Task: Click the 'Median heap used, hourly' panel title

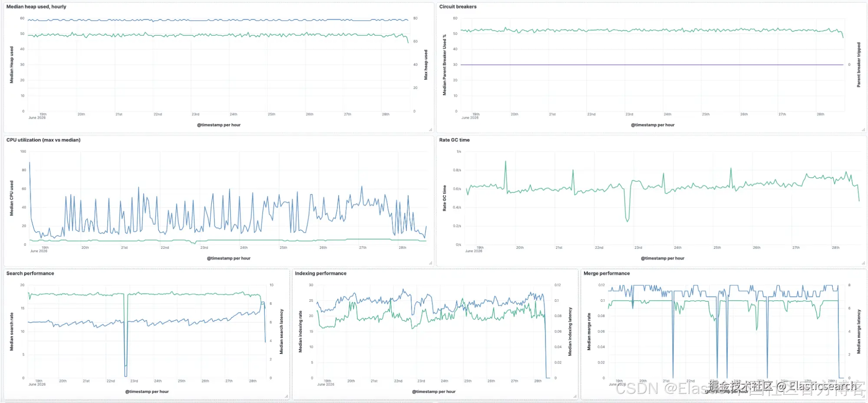Action: tap(36, 7)
